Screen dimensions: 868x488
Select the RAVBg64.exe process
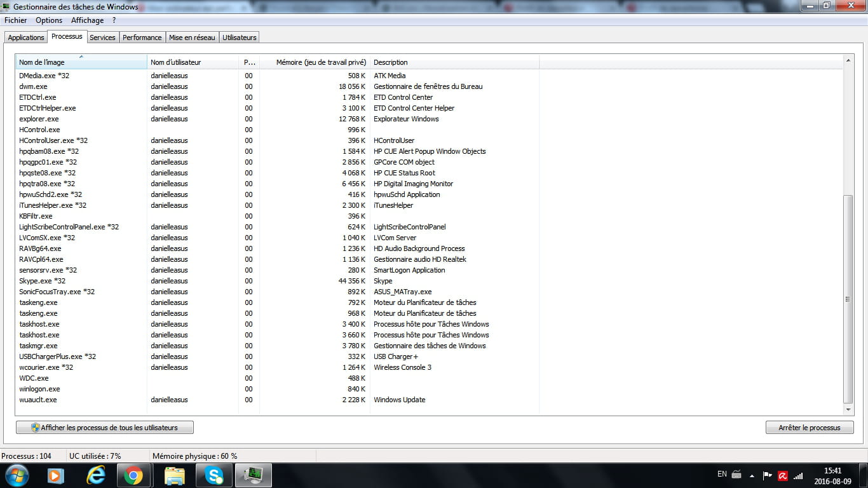(277, 248)
